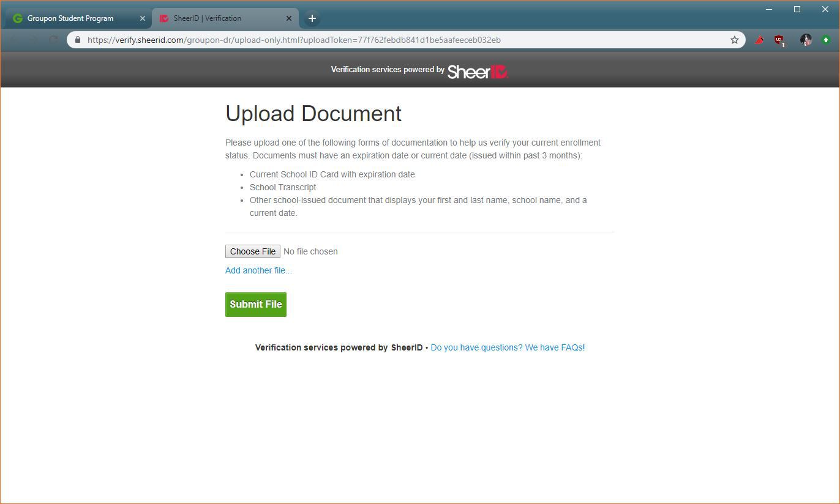Minimize the browser window
The height and width of the screenshot is (504, 840).
point(769,9)
